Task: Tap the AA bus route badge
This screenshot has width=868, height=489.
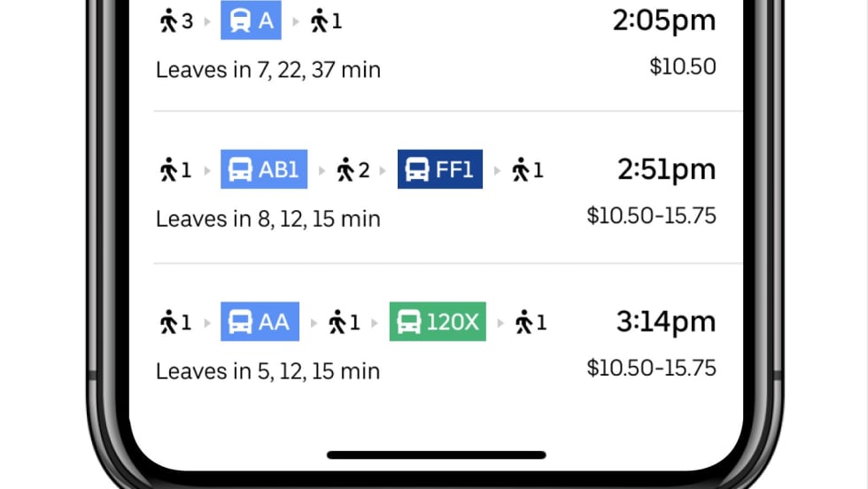Action: [x=260, y=322]
